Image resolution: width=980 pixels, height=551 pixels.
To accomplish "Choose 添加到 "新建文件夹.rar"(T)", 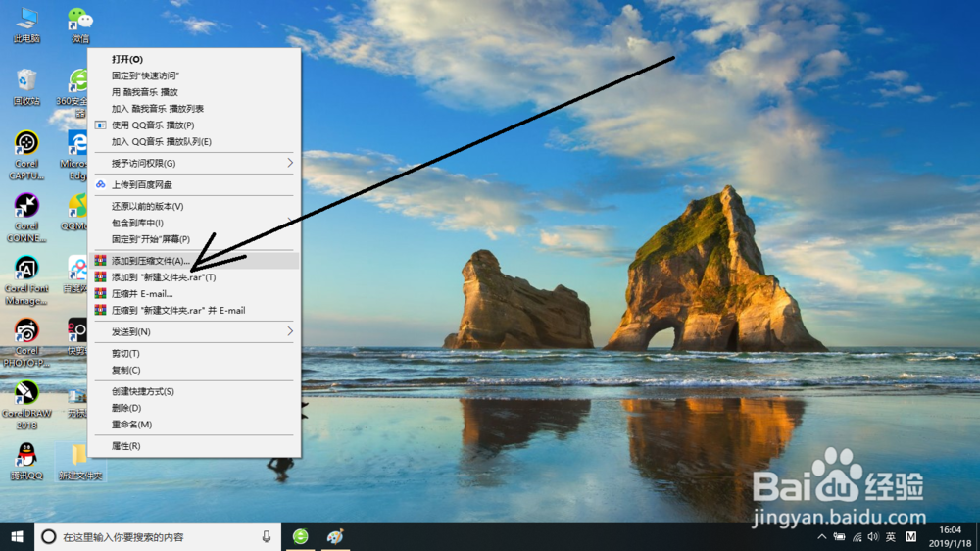I will click(x=194, y=277).
